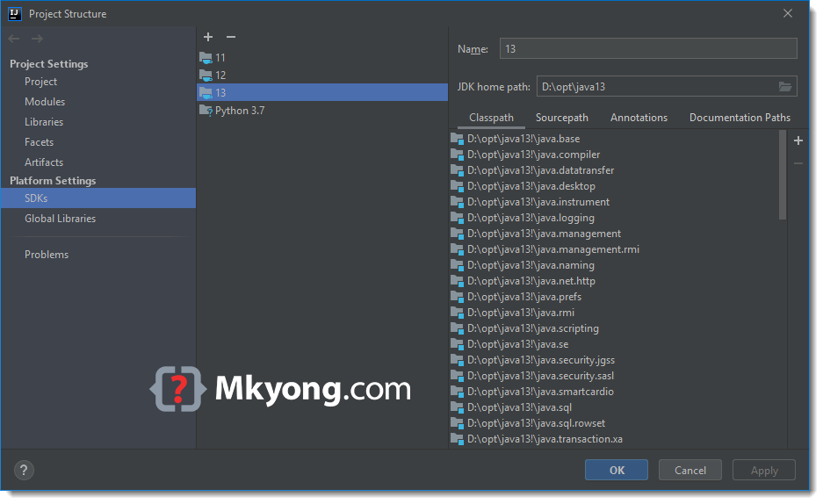The width and height of the screenshot is (823, 504).
Task: Click the OK button
Action: 617,470
